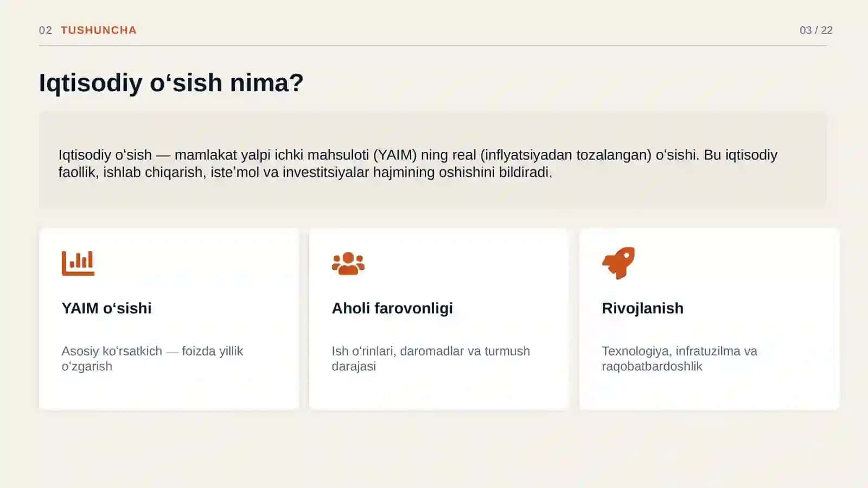Click the 'Rivojlanish' card heading
This screenshot has width=868, height=488.
click(642, 308)
